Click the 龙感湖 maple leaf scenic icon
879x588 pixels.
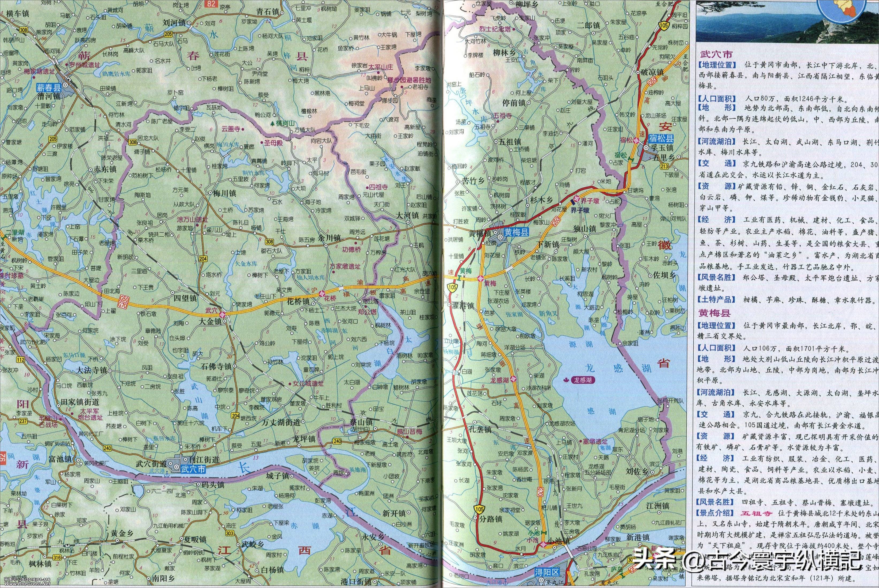pyautogui.click(x=567, y=380)
